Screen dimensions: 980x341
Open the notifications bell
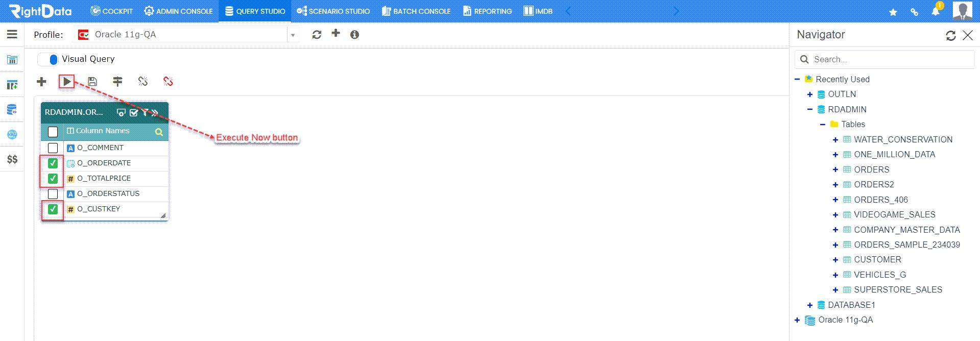936,11
